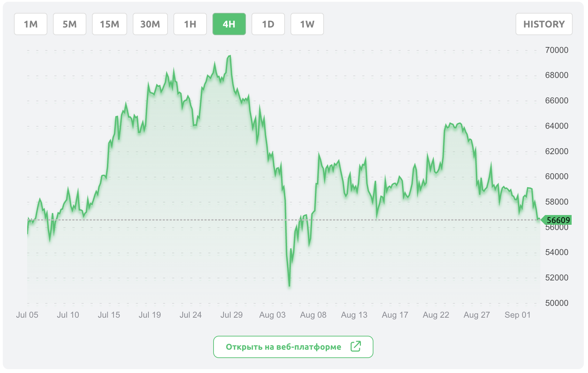Click the Sep 01 date label
This screenshot has height=373, width=588.
pos(517,315)
